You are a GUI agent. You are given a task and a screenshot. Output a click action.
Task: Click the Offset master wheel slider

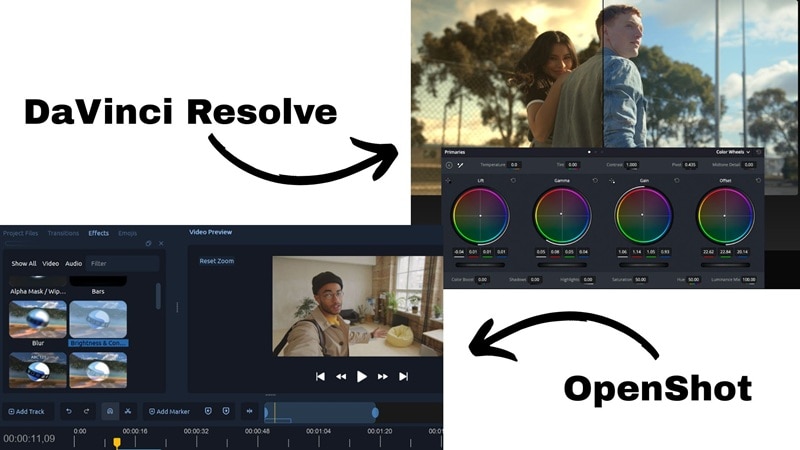coord(725,265)
